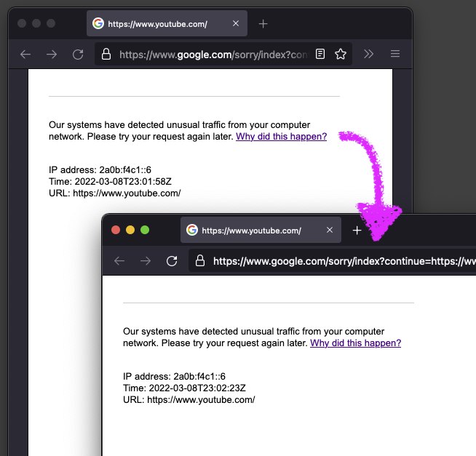Reload the page in the front window
The image size is (476, 456).
[172, 261]
